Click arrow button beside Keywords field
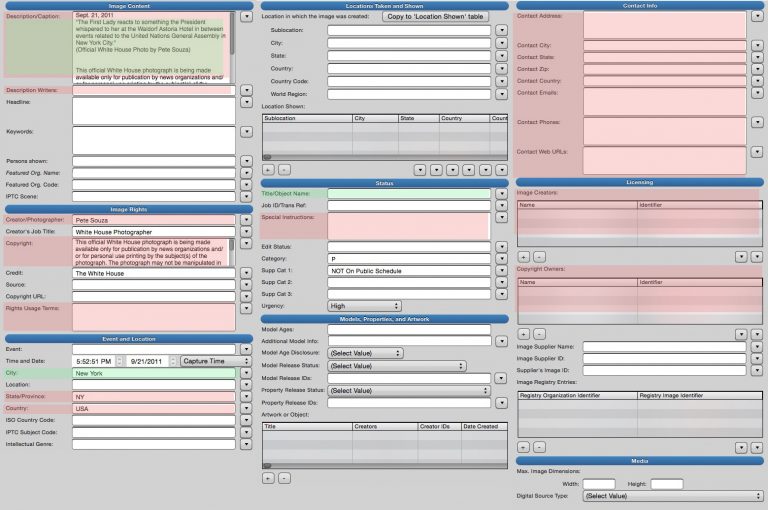The height and width of the screenshot is (510, 768). (x=246, y=131)
